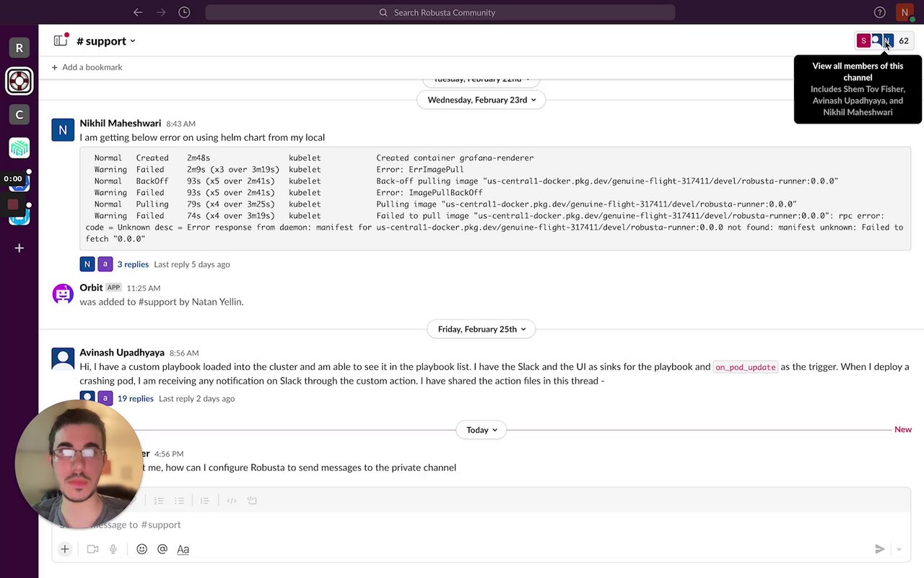Toggle text formatting with the Aa button
This screenshot has height=578, width=924.
pyautogui.click(x=183, y=549)
